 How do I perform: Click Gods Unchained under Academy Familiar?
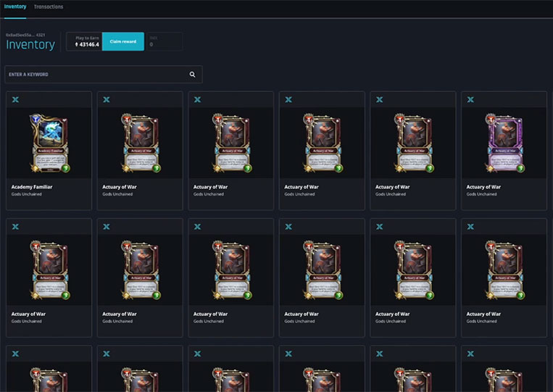coord(26,194)
